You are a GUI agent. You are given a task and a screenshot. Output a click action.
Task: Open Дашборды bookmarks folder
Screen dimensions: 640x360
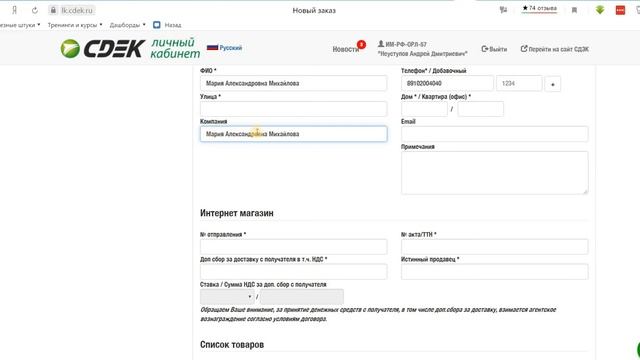127,25
